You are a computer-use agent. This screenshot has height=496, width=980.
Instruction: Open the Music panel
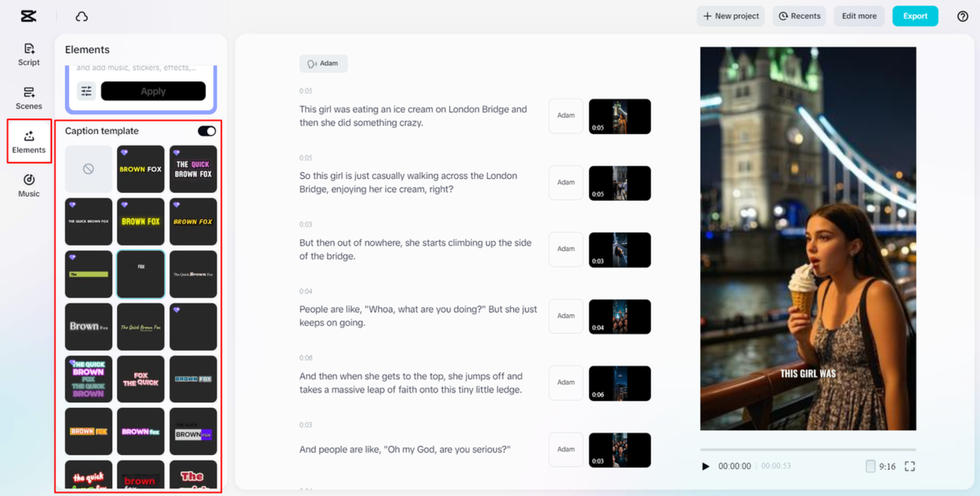pos(29,186)
